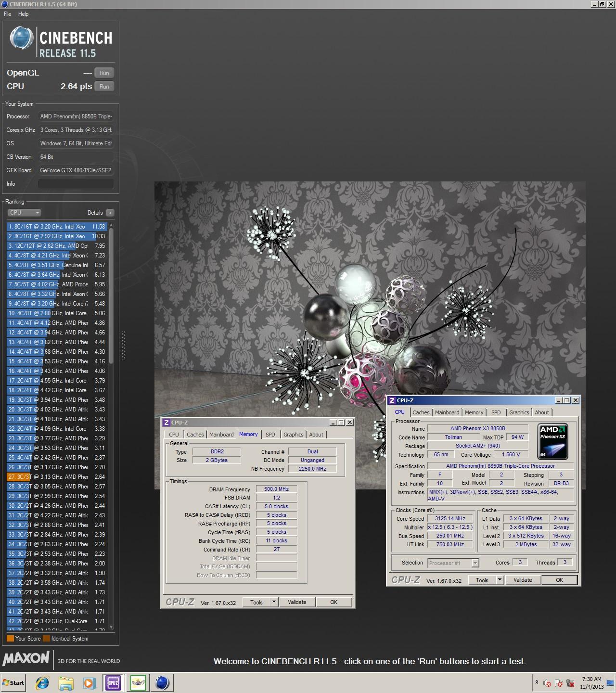
Task: Click Validate in right CPU-Z window
Action: tap(523, 580)
